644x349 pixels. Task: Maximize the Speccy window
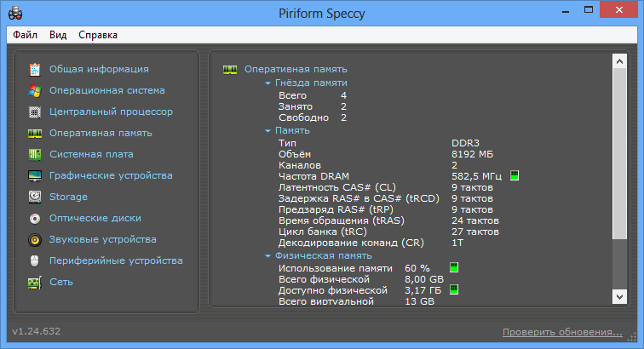tap(589, 10)
